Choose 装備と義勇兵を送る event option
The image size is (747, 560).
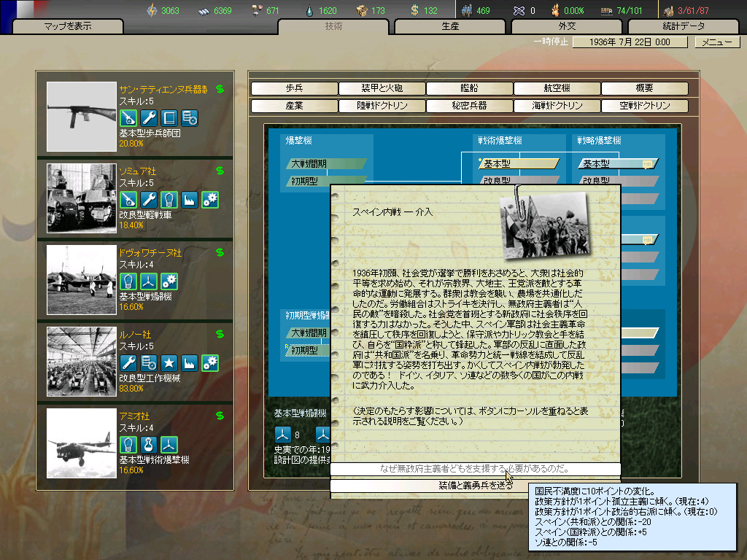tap(475, 486)
